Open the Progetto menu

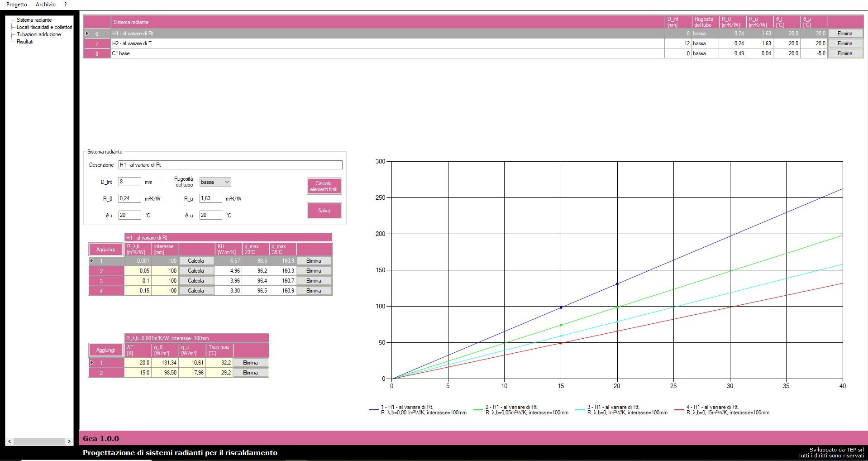click(x=17, y=5)
